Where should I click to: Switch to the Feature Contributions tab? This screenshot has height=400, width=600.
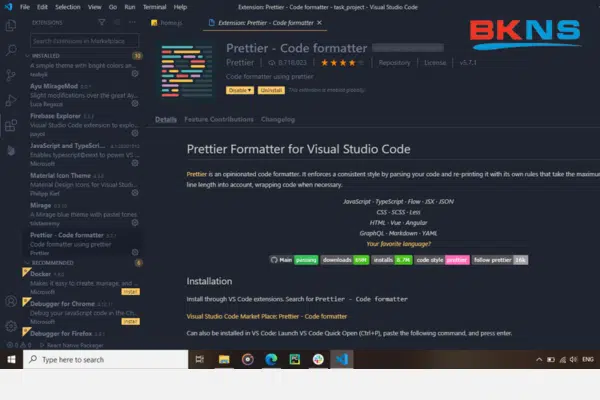pyautogui.click(x=218, y=119)
